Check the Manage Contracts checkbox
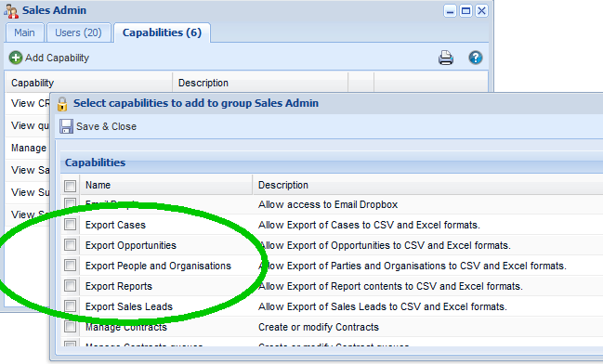Viewport: 603px width, 364px height. click(x=70, y=326)
